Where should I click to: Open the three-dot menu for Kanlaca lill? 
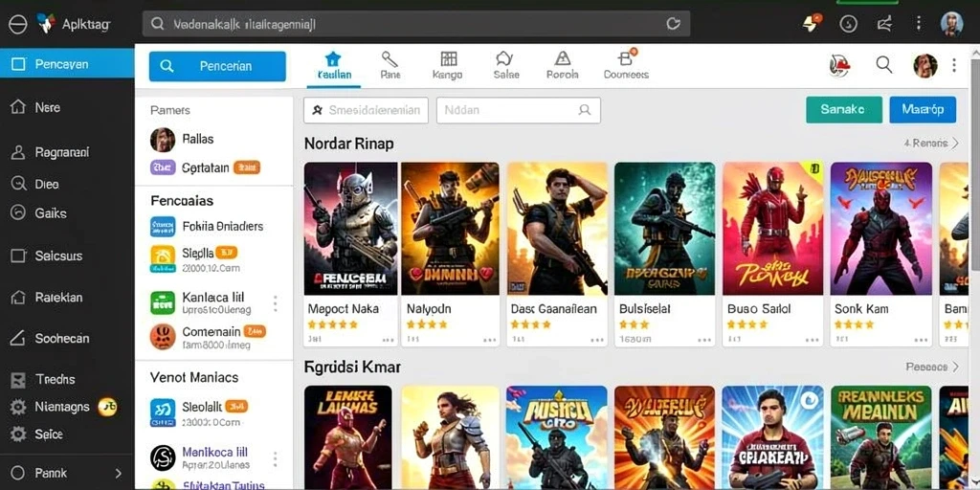click(275, 303)
